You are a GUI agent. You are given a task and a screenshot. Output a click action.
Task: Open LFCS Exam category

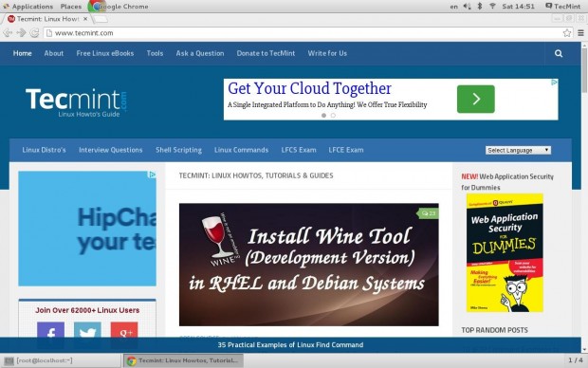(299, 150)
